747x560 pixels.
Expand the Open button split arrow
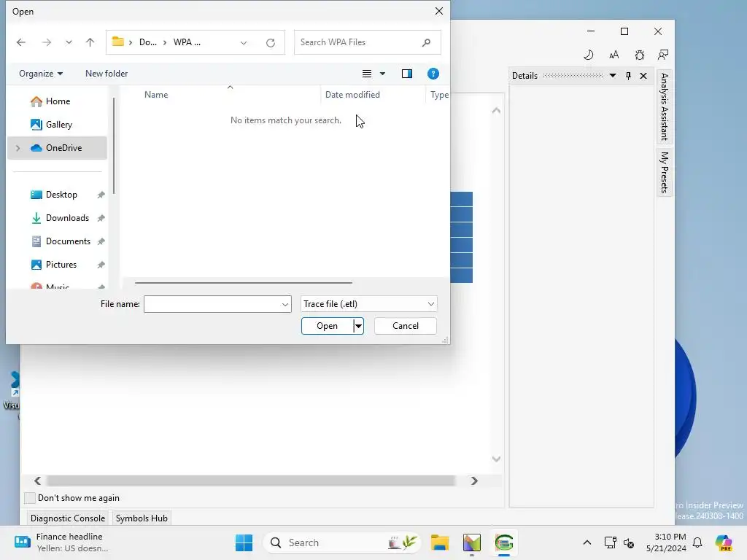click(x=358, y=326)
